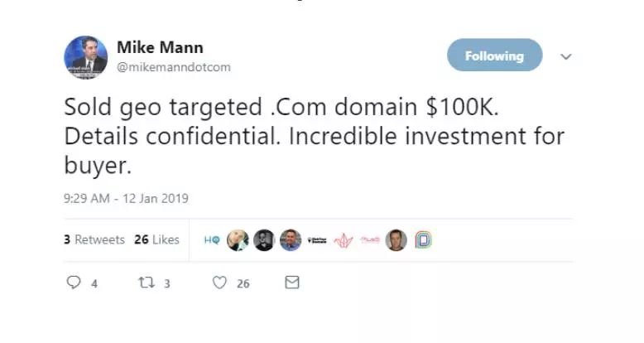View the 26 Likes list
The height and width of the screenshot is (343, 644).
(156, 239)
